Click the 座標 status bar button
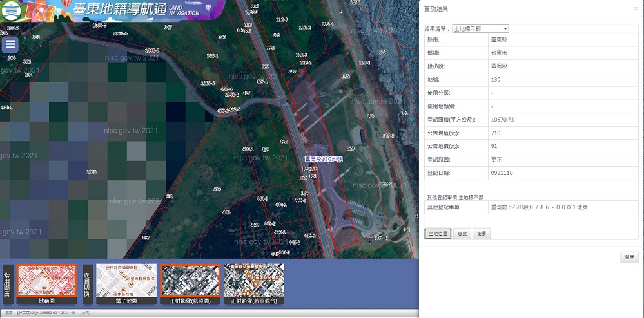644x318 pixels. [x=8, y=313]
